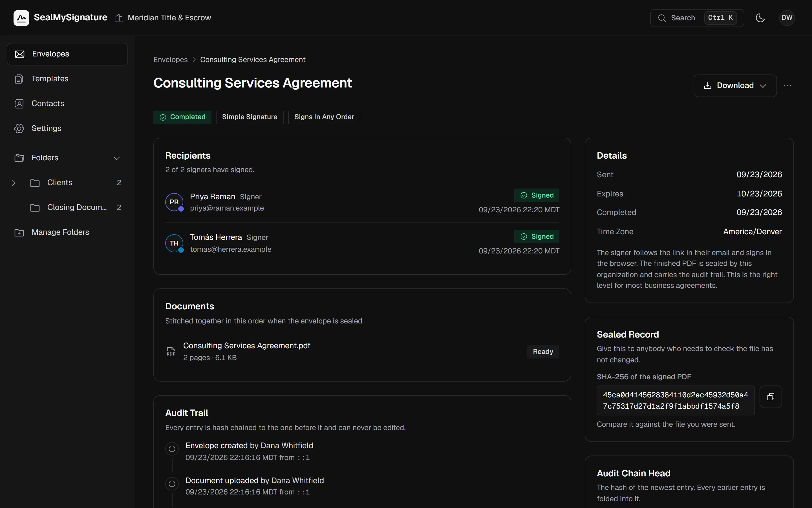Open the Download dropdown
Viewport: 812px width, 508px height.
coord(735,86)
